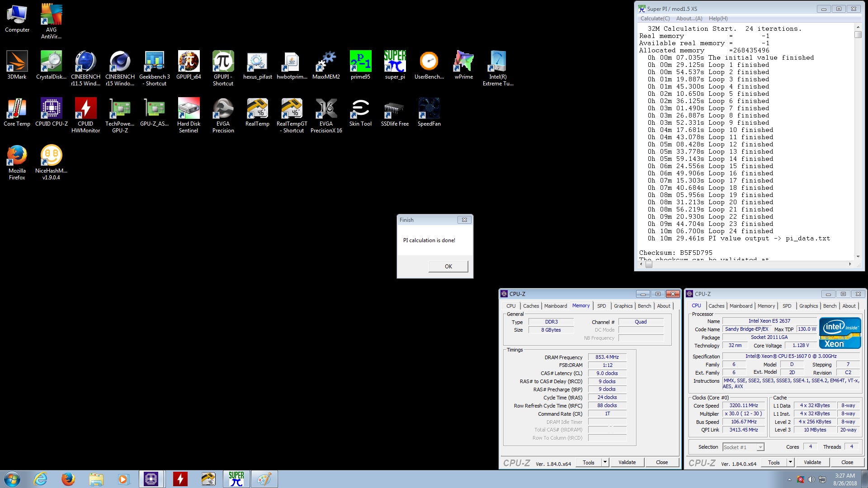Launch NiceHashMiner v1.9.0.4 shortcut

click(51, 163)
